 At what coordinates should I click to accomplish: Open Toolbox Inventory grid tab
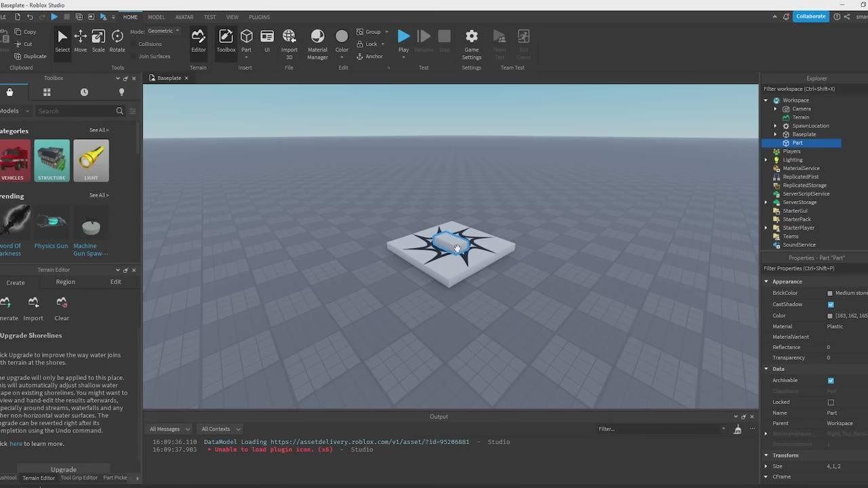[x=47, y=92]
